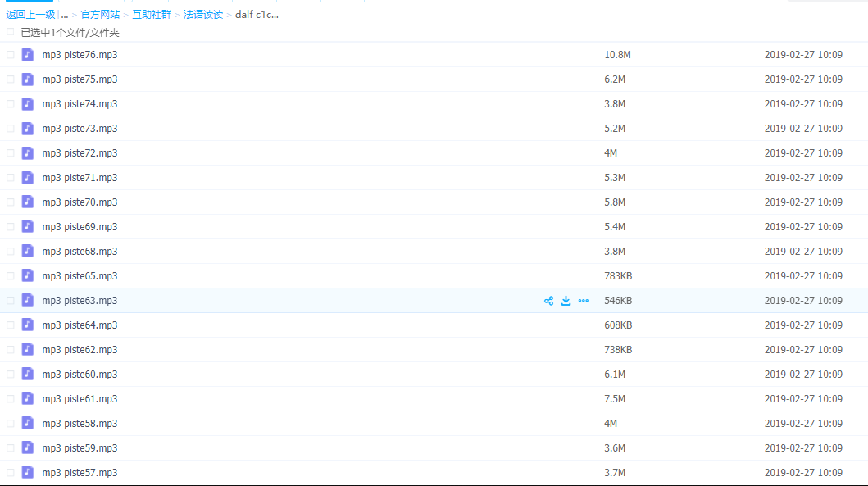Open file mp3 piste59.mp3
This screenshot has height=486, width=868.
tap(80, 447)
